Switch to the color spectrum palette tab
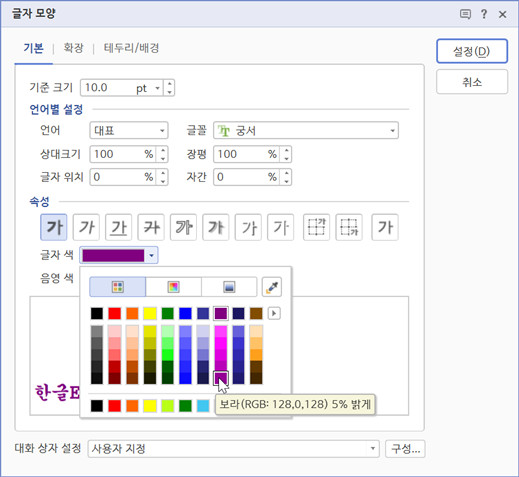 click(173, 287)
